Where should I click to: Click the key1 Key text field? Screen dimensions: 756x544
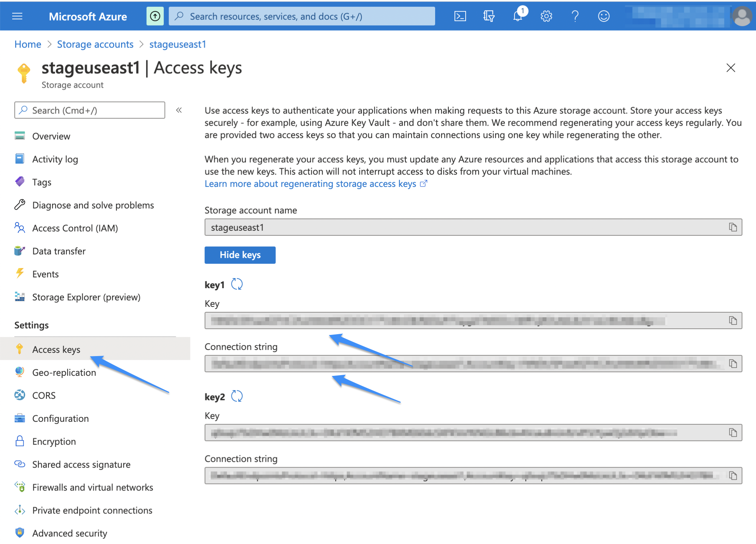click(x=473, y=321)
